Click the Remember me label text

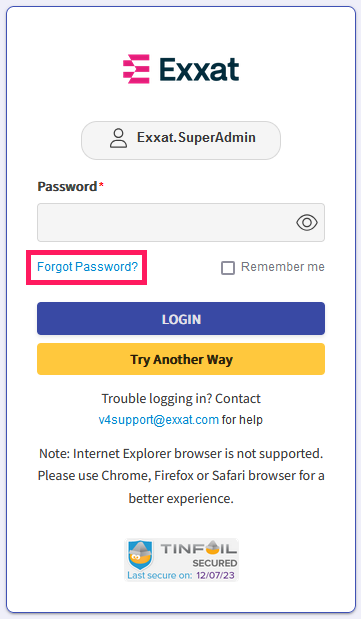[283, 267]
